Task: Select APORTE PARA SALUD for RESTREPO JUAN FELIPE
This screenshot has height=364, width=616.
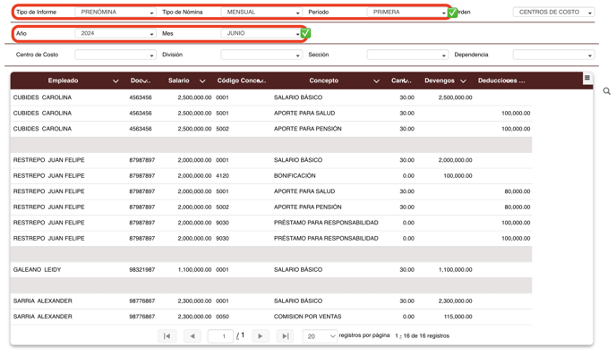Action: click(304, 191)
